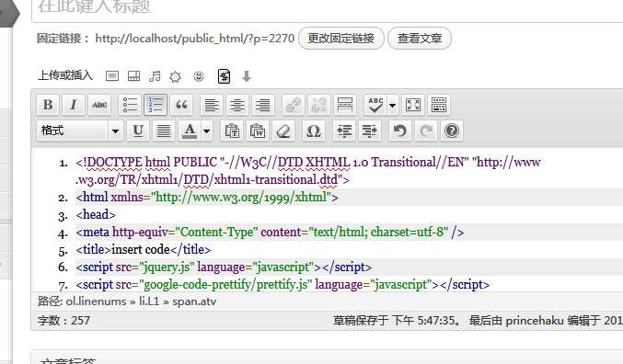The image size is (623, 364).
Task: Insert the More tag
Action: tap(344, 105)
